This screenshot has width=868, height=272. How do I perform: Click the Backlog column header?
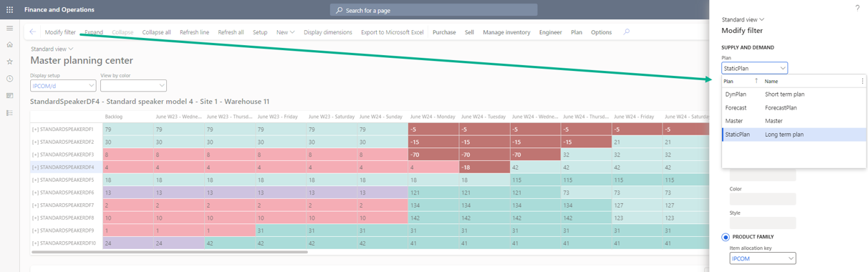click(x=114, y=117)
